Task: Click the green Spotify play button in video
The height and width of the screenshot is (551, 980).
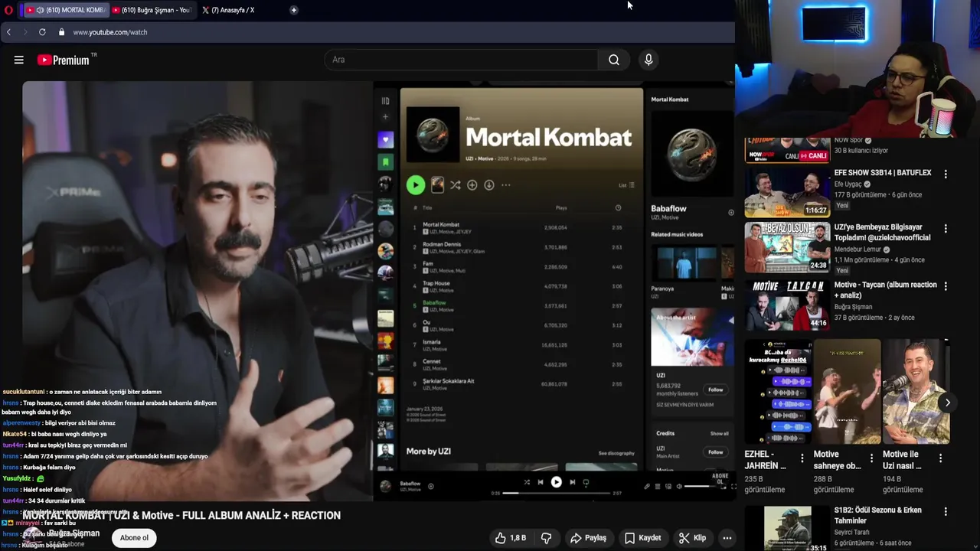Action: point(416,184)
